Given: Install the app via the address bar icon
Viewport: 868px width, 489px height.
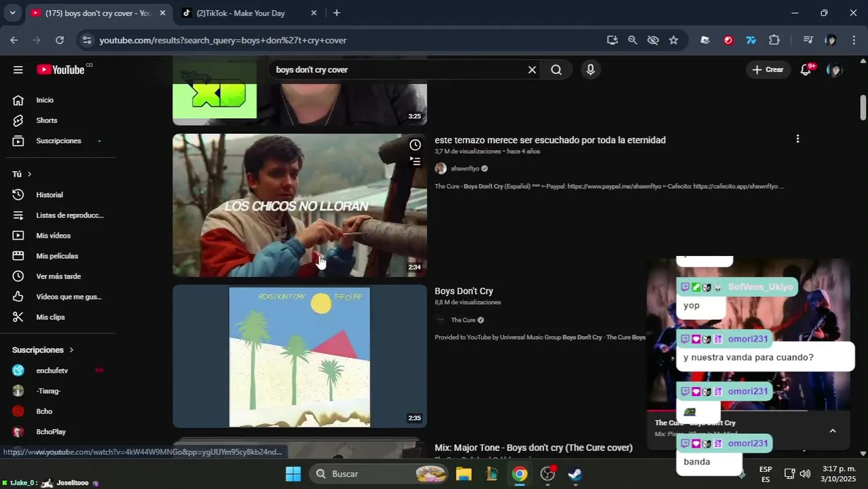Looking at the screenshot, I should 612,40.
